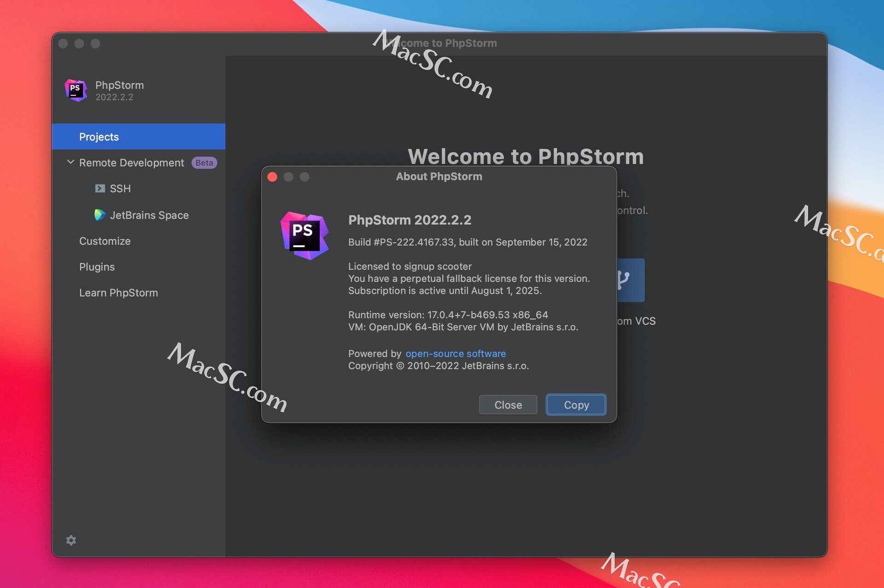
Task: Click the Runtime version line
Action: coord(448,315)
